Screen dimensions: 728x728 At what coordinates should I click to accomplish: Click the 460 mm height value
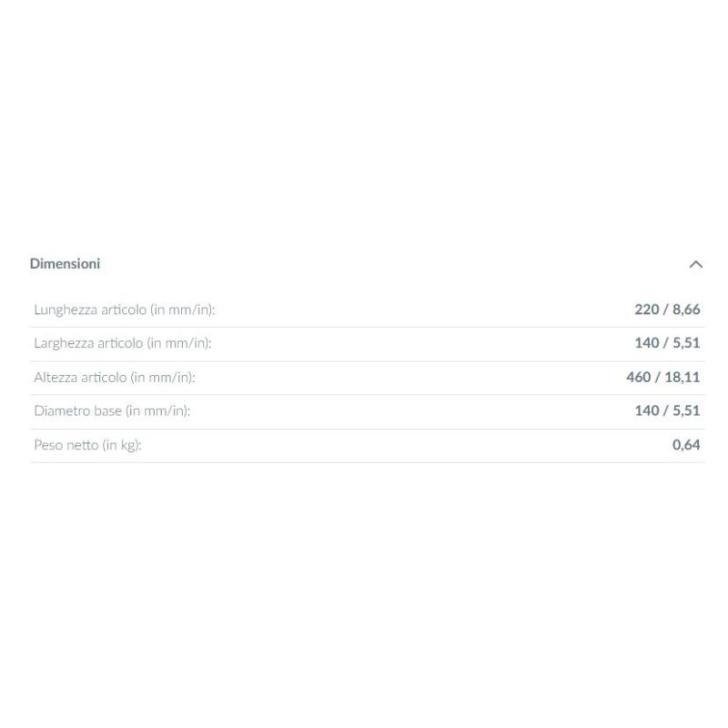[x=639, y=377]
